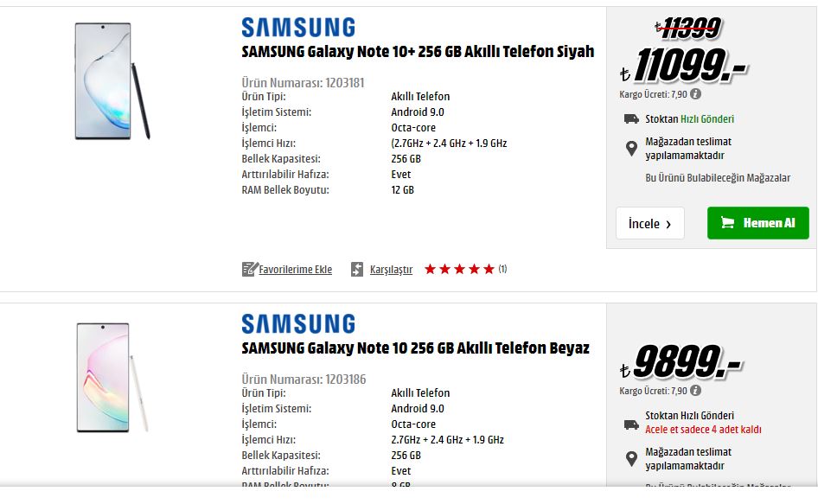Click the delivery truck icon for Note 10+
The width and height of the screenshot is (818, 504).
631,119
